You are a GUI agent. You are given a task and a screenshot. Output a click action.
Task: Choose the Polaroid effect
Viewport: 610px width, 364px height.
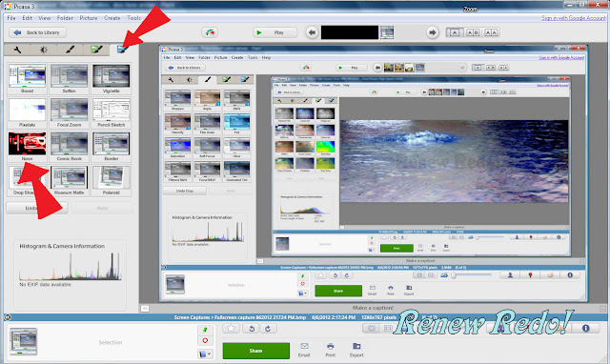click(x=112, y=180)
